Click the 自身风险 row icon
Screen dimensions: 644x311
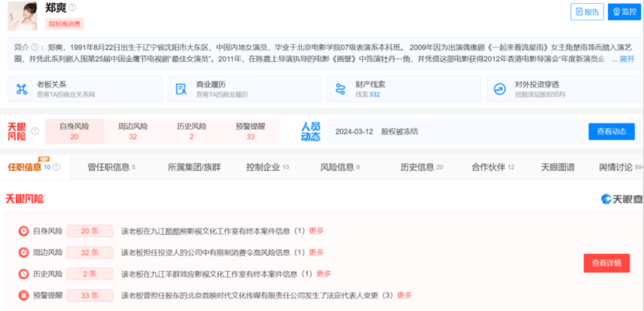tap(23, 231)
